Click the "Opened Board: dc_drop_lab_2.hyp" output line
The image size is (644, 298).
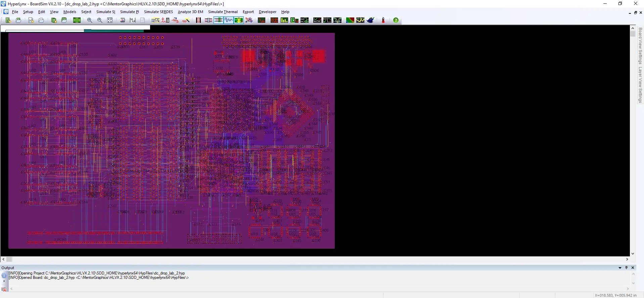(x=99, y=278)
